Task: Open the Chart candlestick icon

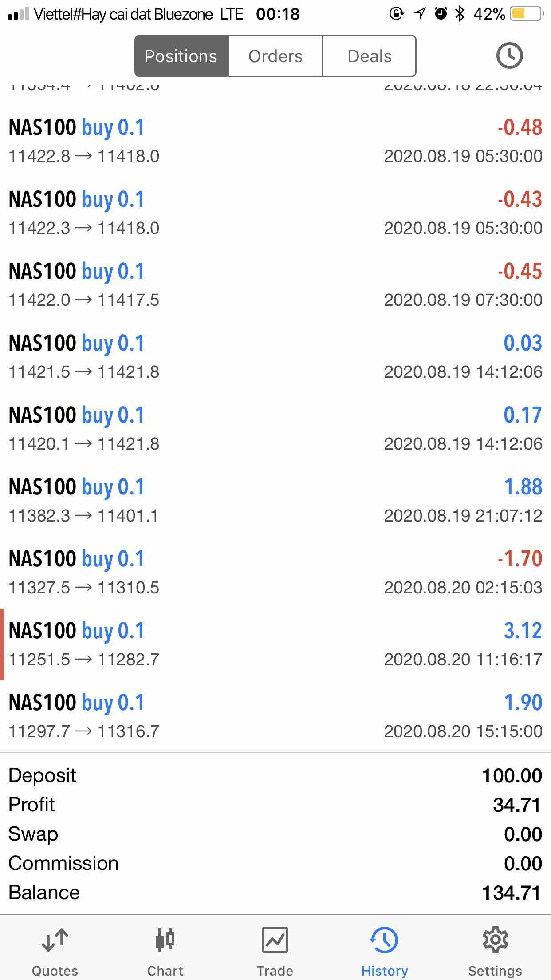Action: pos(165,940)
